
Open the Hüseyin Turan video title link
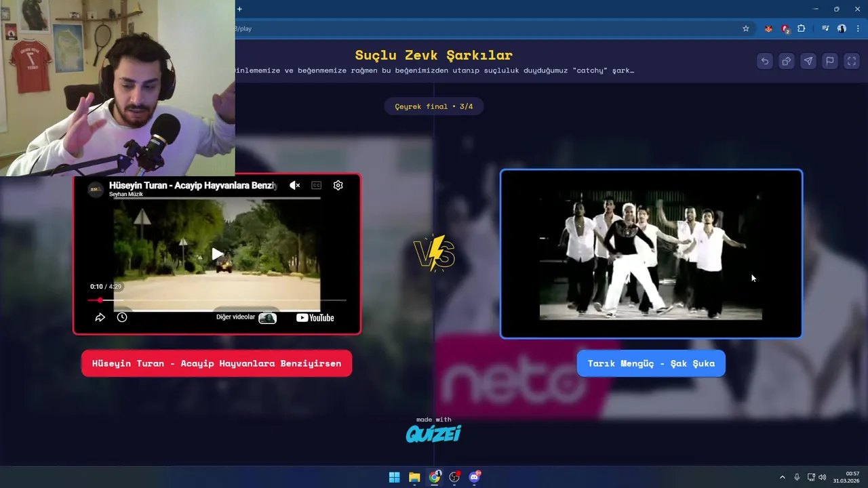click(x=193, y=185)
